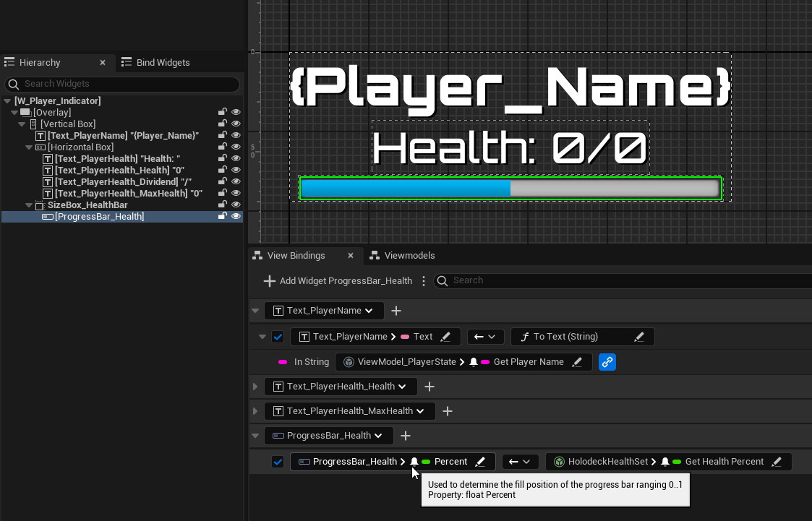
Task: Collapse the Text_PlayerName Text binding row
Action: (x=262, y=337)
